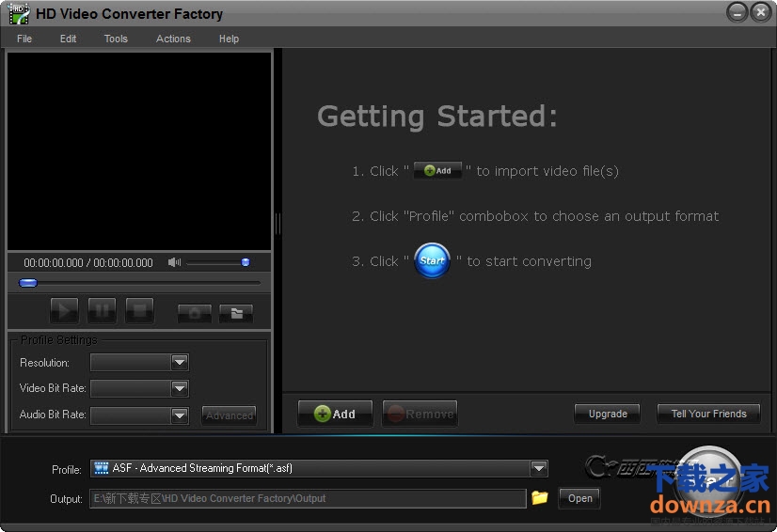Image resolution: width=777 pixels, height=532 pixels.
Task: Click the snapshot camera icon
Action: click(194, 313)
